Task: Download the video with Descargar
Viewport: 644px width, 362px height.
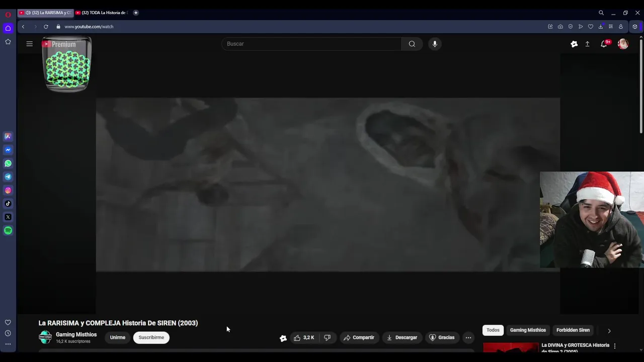Action: pos(402,337)
